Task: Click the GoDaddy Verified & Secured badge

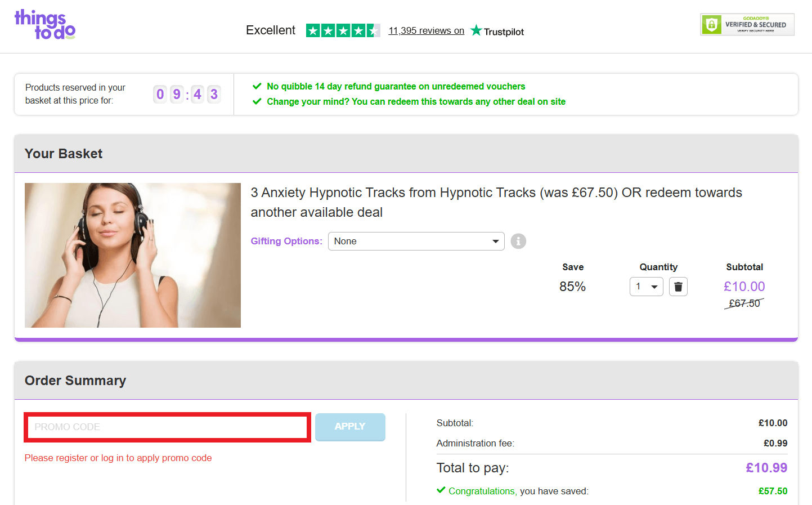Action: [x=747, y=25]
